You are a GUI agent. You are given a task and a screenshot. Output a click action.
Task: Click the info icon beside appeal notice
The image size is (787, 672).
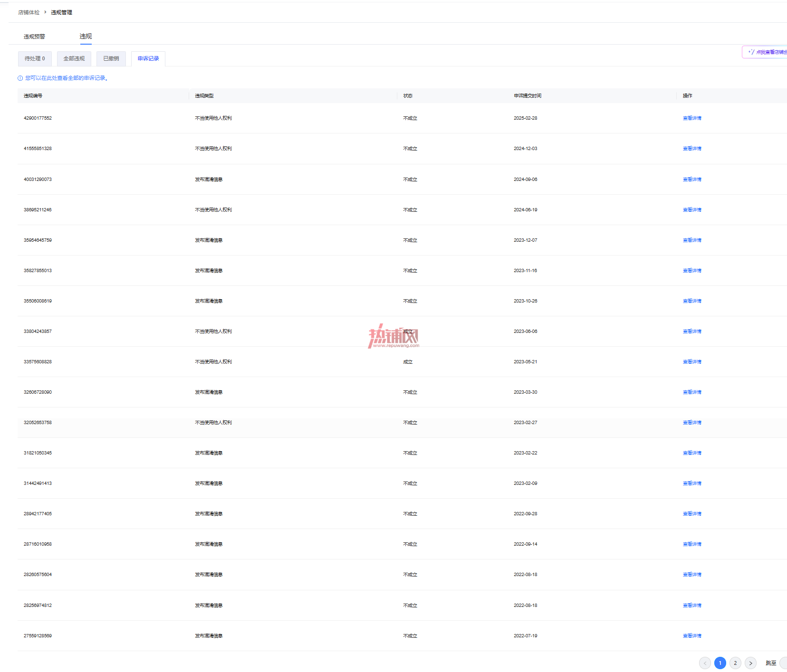tap(20, 78)
